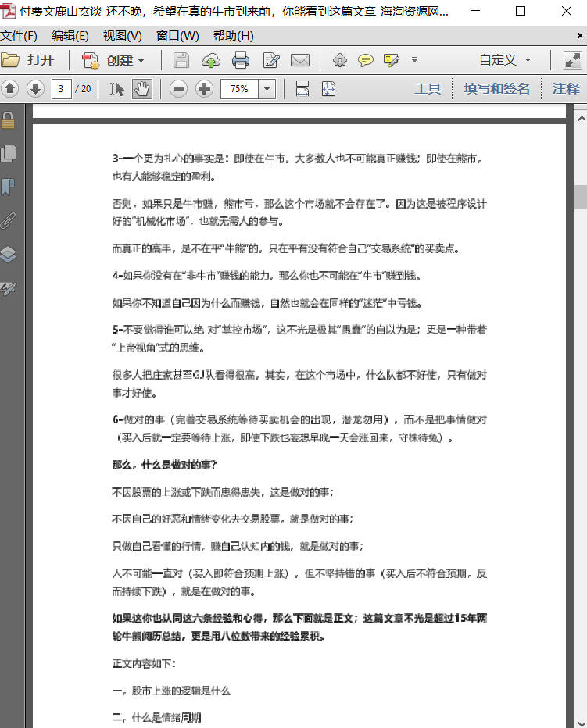Click the PDF app icon in title bar
This screenshot has width=587, height=728.
[8, 11]
